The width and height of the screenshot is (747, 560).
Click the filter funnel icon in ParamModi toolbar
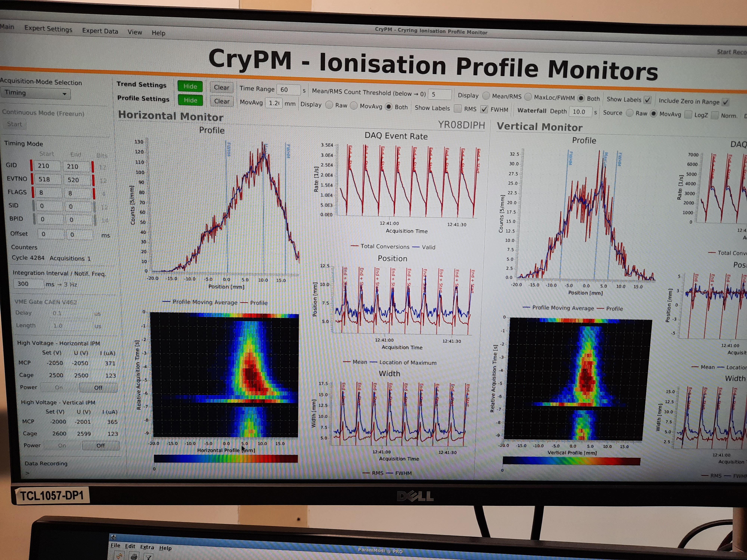[148, 557]
